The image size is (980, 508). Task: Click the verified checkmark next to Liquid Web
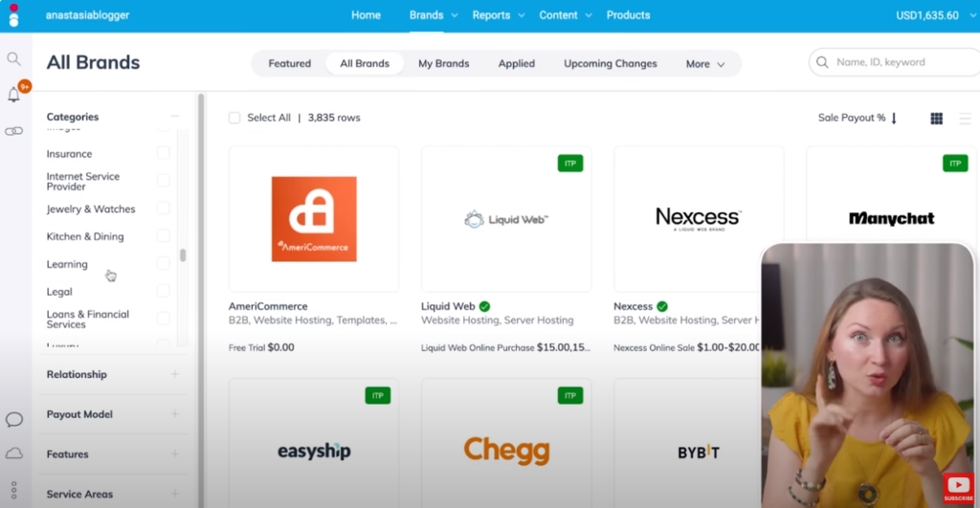point(484,306)
